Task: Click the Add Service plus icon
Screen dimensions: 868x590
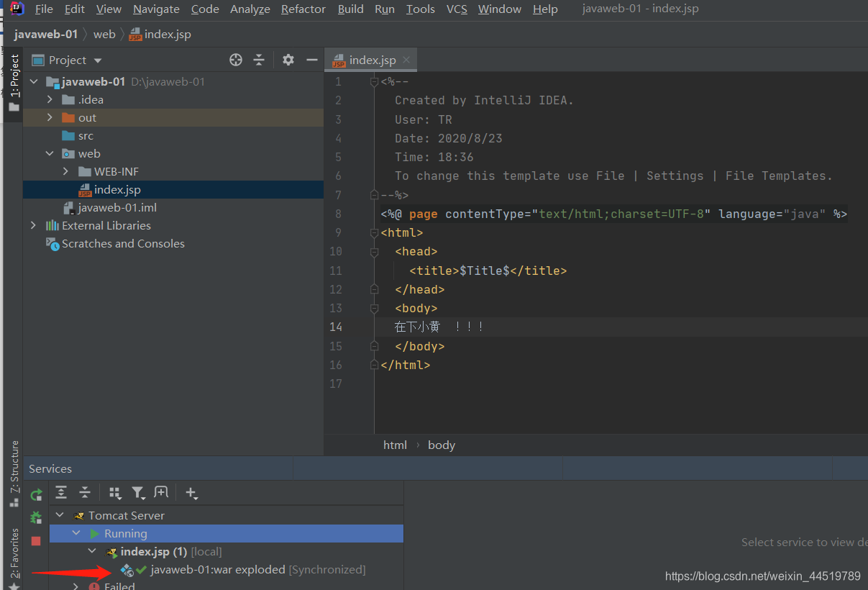Action: [191, 493]
